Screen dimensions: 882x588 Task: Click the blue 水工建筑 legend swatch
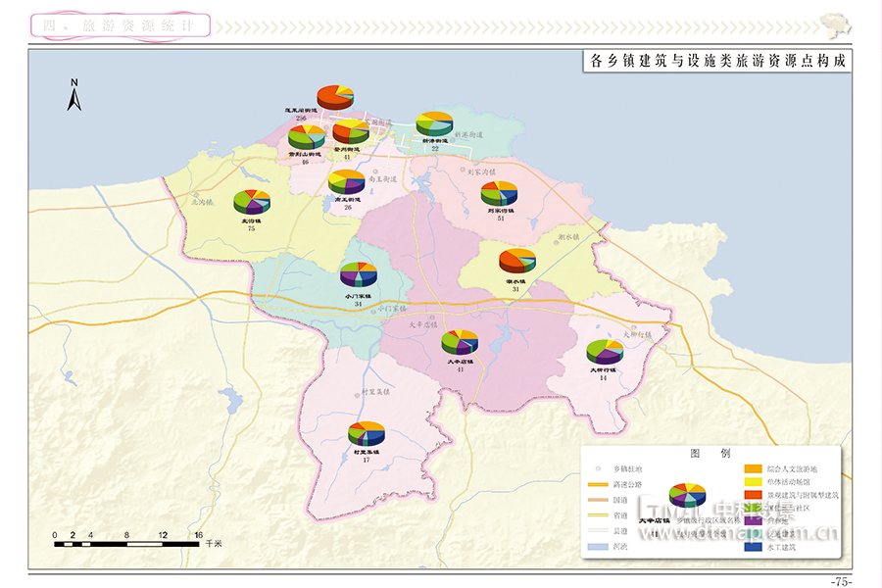[x=753, y=548]
